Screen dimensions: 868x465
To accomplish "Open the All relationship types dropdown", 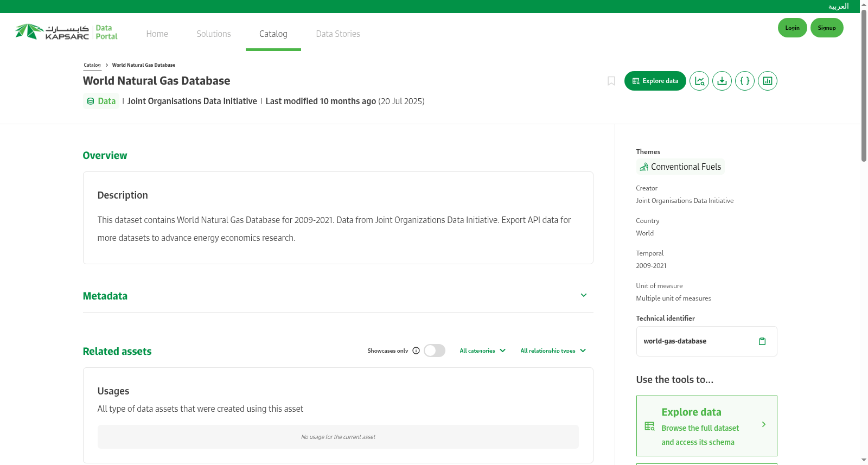I will coord(553,351).
